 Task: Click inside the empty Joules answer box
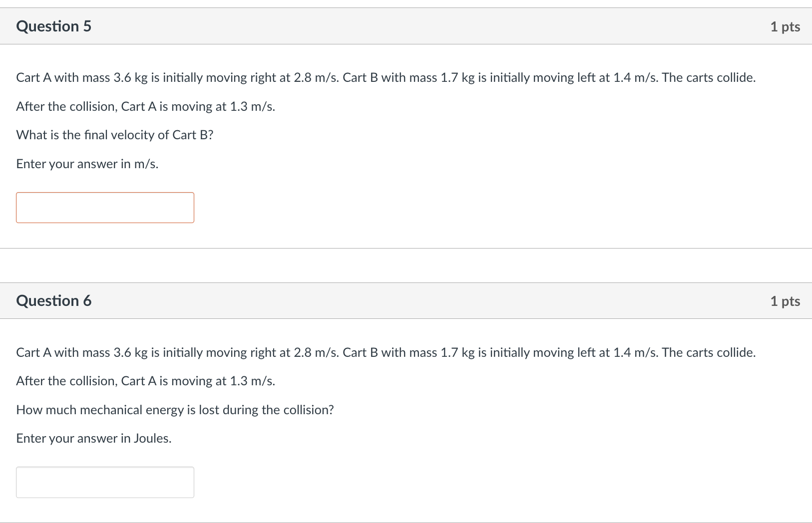(105, 482)
